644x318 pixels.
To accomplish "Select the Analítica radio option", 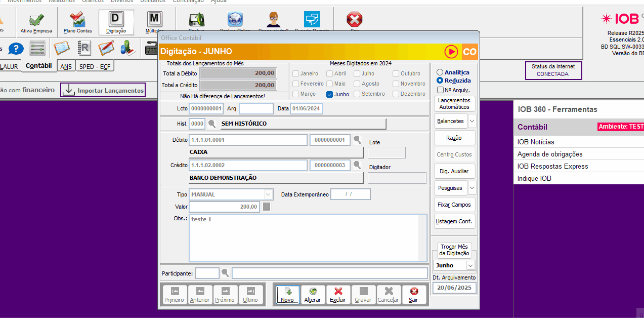I will (x=440, y=72).
